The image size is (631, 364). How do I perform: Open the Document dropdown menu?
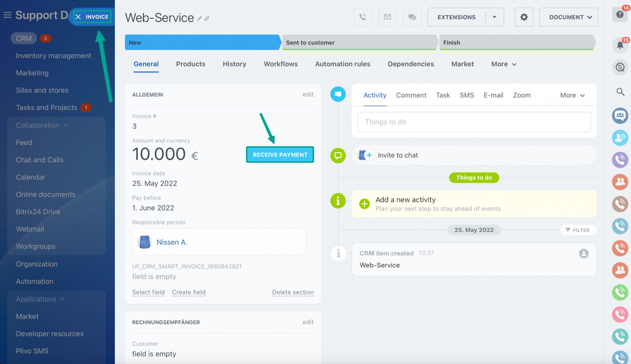click(568, 17)
